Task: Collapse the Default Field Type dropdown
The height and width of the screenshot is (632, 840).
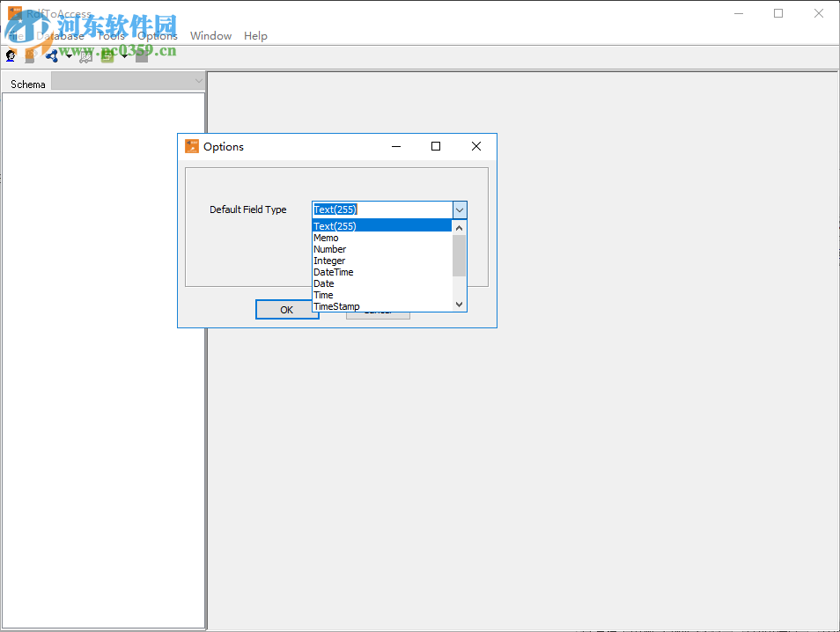Action: (x=459, y=209)
